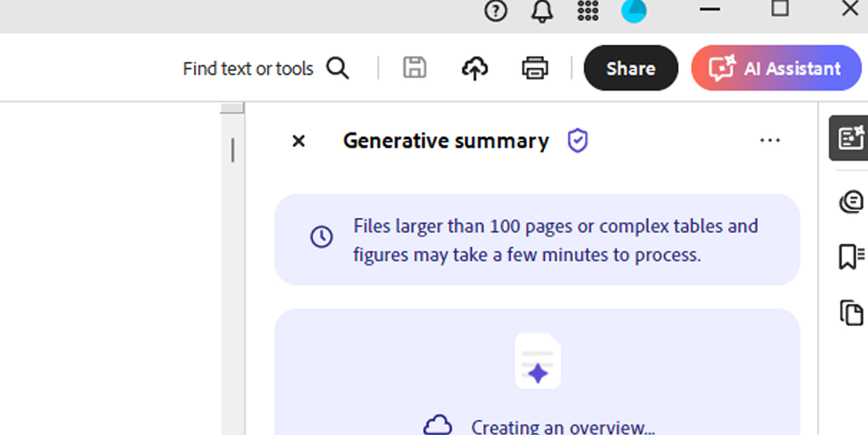Viewport: 868px width, 435px height.
Task: Click the document sparkle overview illustration
Action: [x=538, y=361]
